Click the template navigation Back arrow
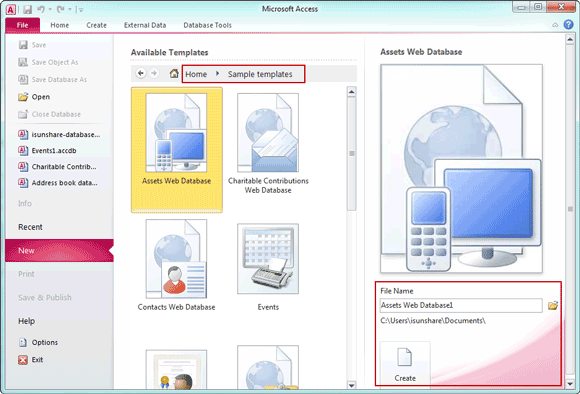The image size is (580, 394). [x=141, y=73]
